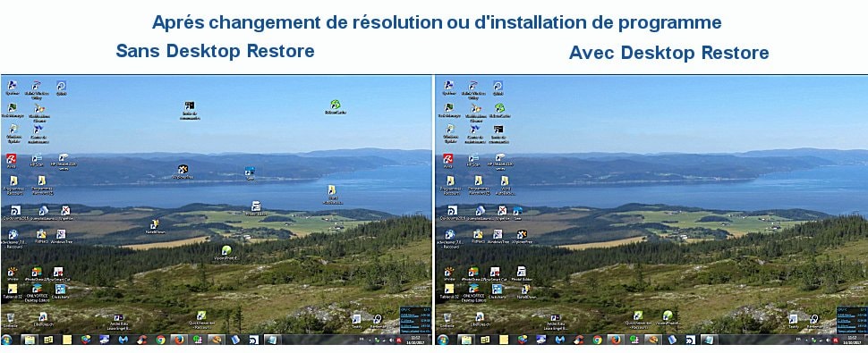
Task: Open Malwarebytes on left desktop taskbar
Action: (123, 340)
